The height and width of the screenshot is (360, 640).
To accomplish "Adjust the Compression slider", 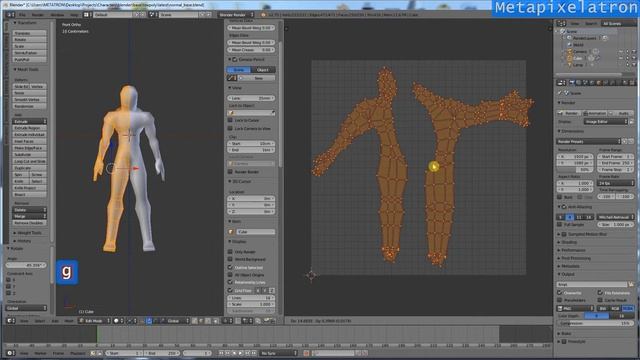I will click(595, 323).
